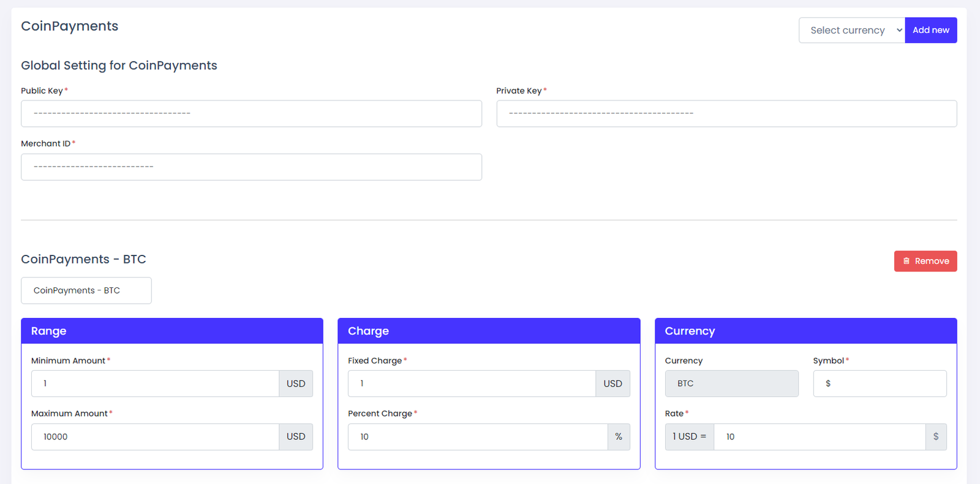Click the Fixed Charge input field
Screen dimensions: 980x484
472,384
